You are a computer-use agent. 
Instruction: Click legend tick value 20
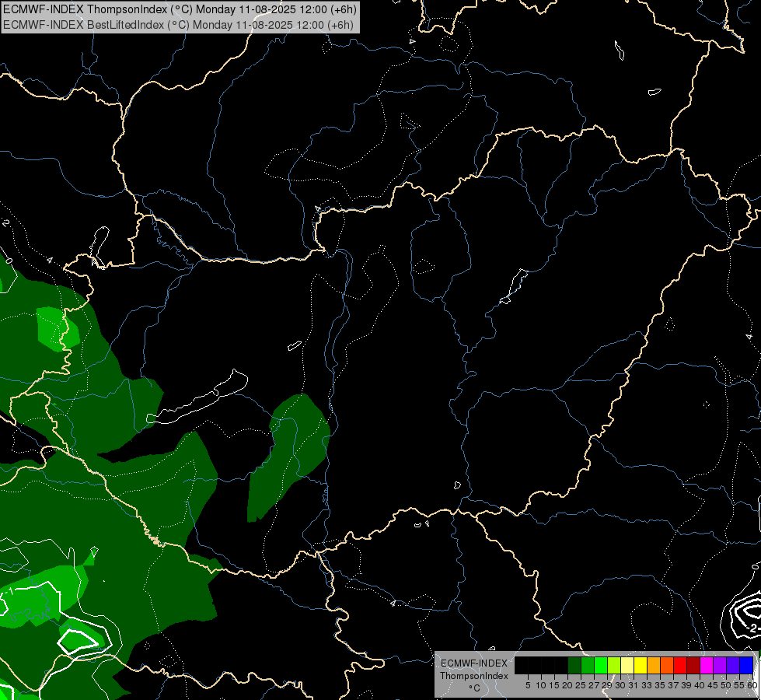[567, 685]
